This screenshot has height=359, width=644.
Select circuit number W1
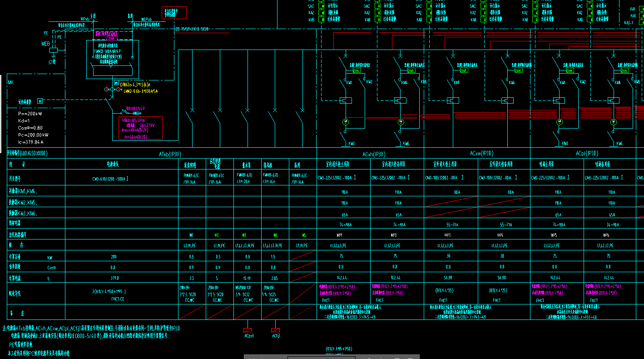coord(191,235)
